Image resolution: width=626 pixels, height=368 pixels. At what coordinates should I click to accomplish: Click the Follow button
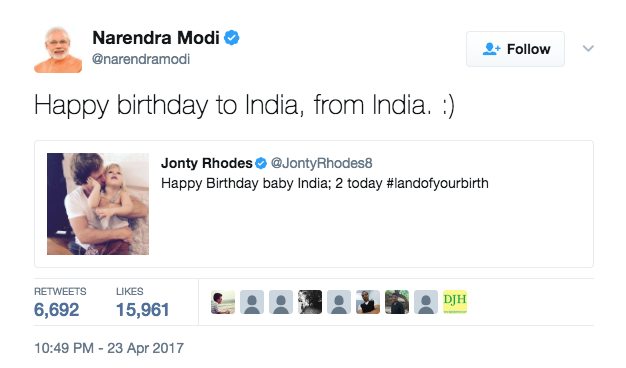tap(515, 49)
